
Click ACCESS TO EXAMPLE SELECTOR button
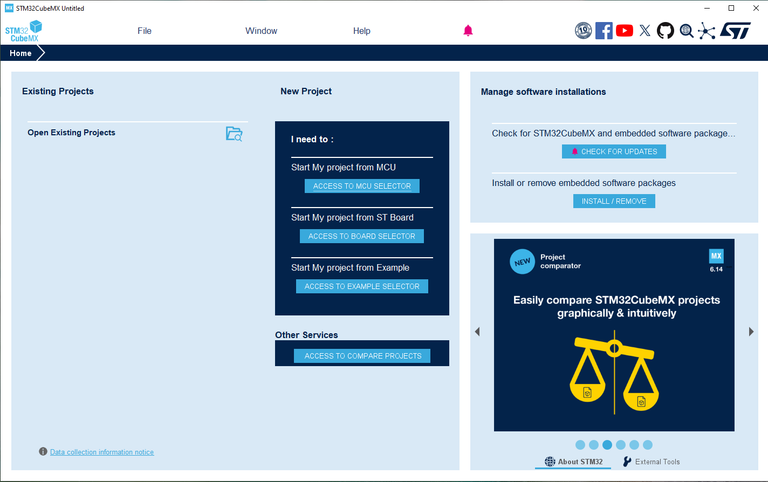362,286
